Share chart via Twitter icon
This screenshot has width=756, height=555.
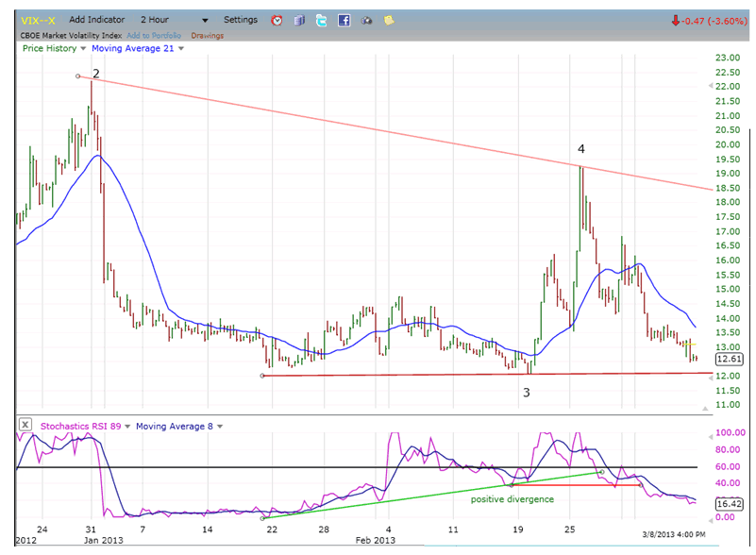(x=321, y=20)
